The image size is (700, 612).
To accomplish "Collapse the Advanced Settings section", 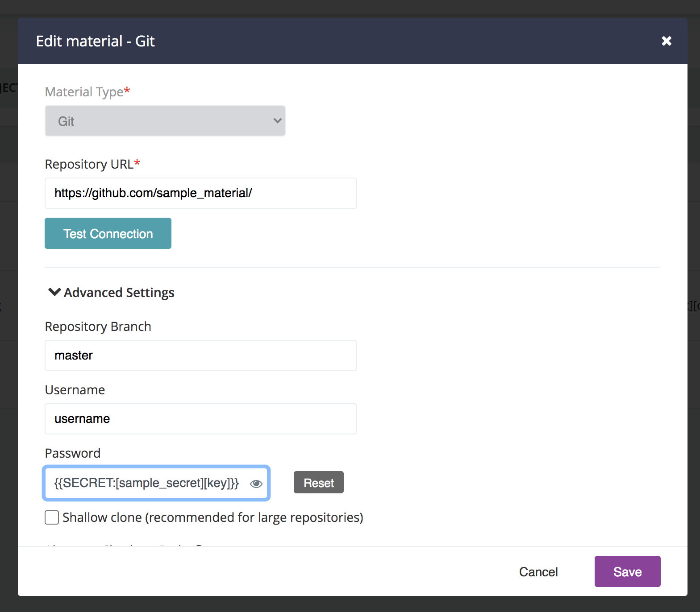I will click(x=111, y=293).
